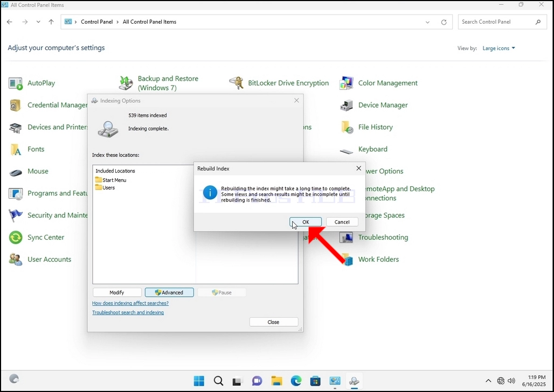This screenshot has height=392, width=554.
Task: Open Troubleshooting icon
Action: (346, 237)
